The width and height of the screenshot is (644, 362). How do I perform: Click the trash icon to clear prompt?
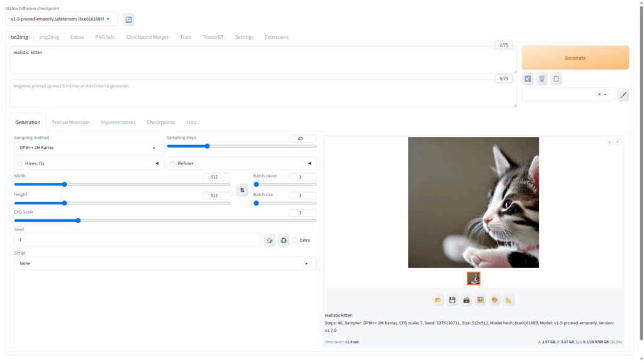541,79
